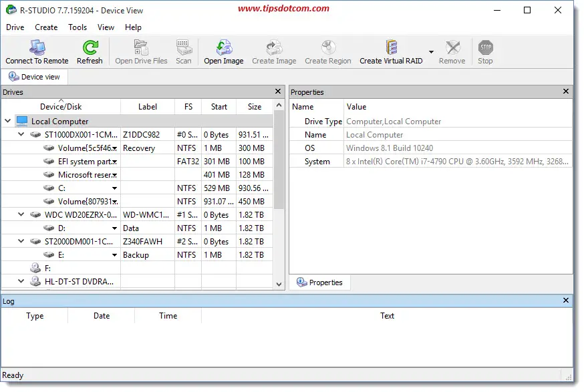Image resolution: width=584 pixels, height=392 pixels.
Task: Click the ST2000DM001 disk icon
Action: pyautogui.click(x=35, y=242)
